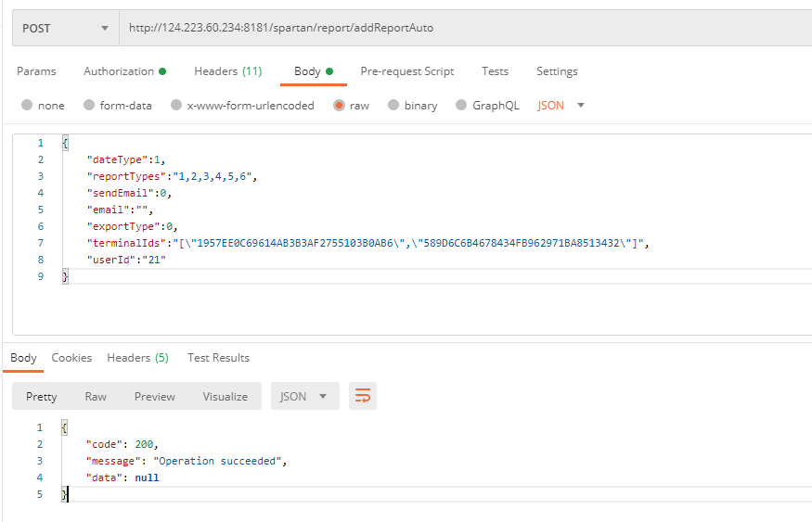Switch to the Params tab
The image size is (812, 522).
point(36,71)
